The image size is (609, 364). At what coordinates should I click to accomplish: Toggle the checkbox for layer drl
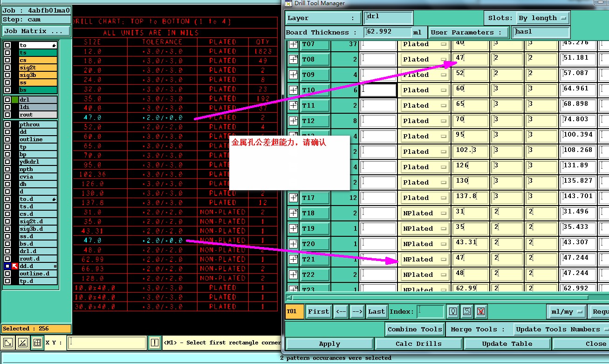(7, 100)
